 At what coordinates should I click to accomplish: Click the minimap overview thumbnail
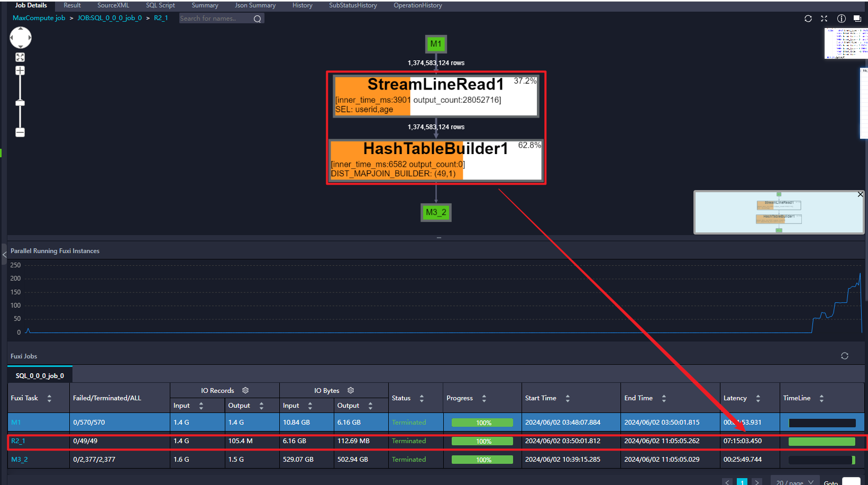click(779, 213)
